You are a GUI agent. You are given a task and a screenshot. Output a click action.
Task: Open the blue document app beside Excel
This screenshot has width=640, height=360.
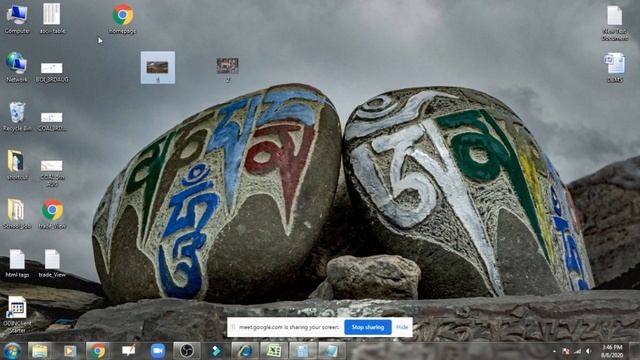[302, 351]
